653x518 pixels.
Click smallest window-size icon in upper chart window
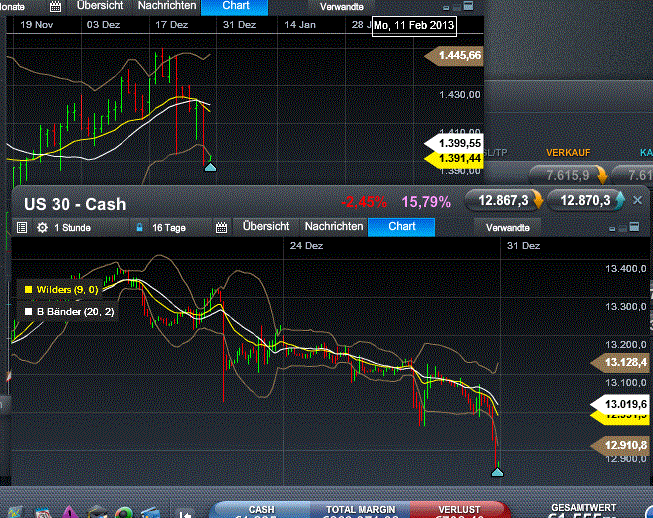click(x=446, y=7)
